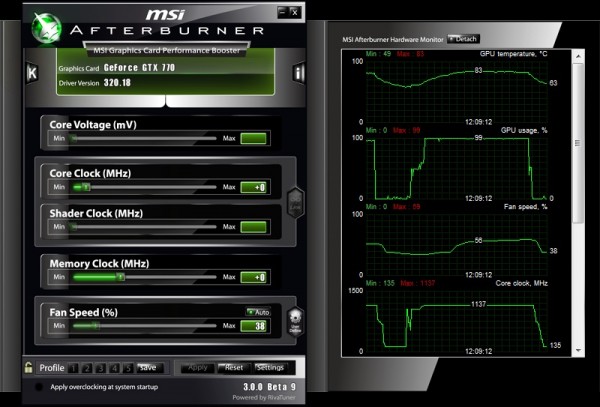
Task: Click the driver version 320.18 text
Action: [x=117, y=83]
